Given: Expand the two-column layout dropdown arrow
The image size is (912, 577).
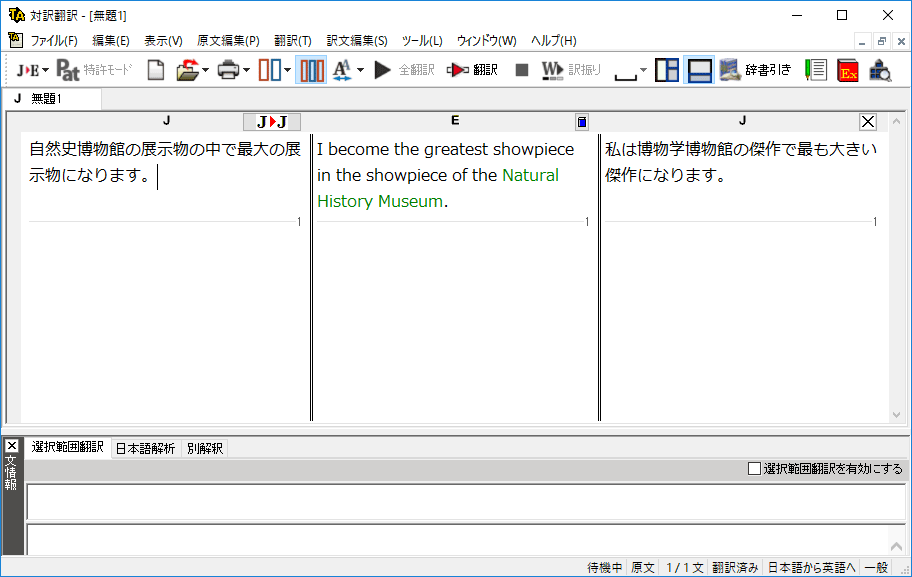Looking at the screenshot, I should (287, 70).
